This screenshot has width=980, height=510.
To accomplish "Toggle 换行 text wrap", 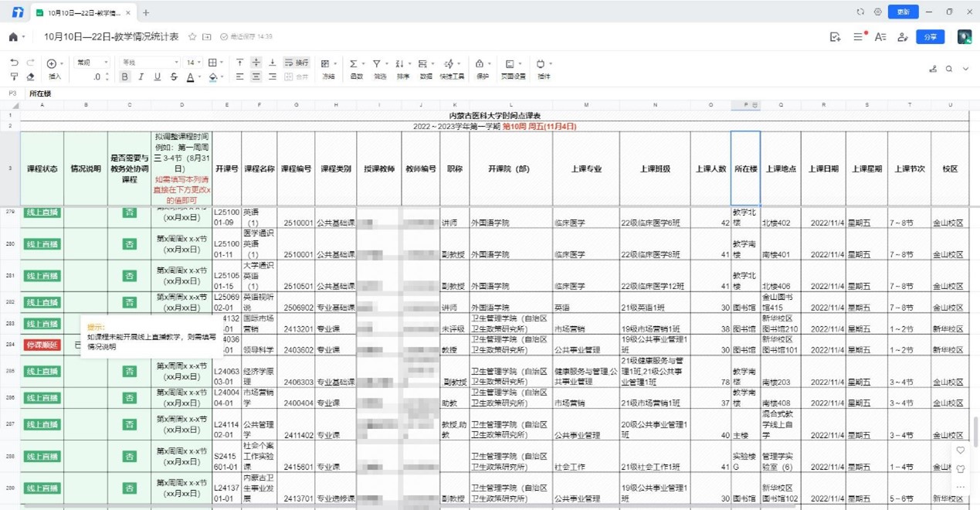I will tap(296, 63).
